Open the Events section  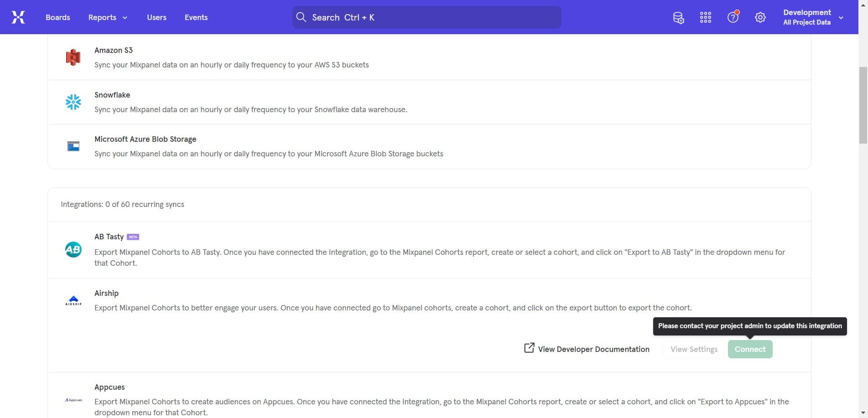pos(196,17)
